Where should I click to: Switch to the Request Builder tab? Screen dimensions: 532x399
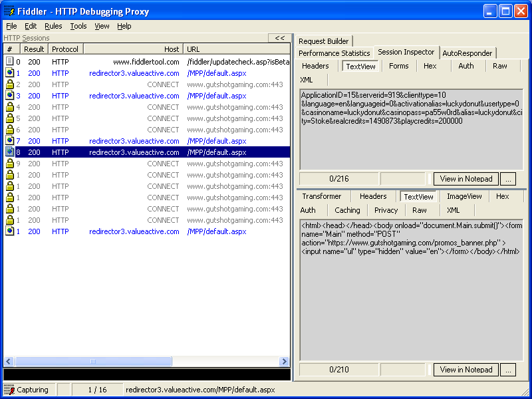(324, 41)
